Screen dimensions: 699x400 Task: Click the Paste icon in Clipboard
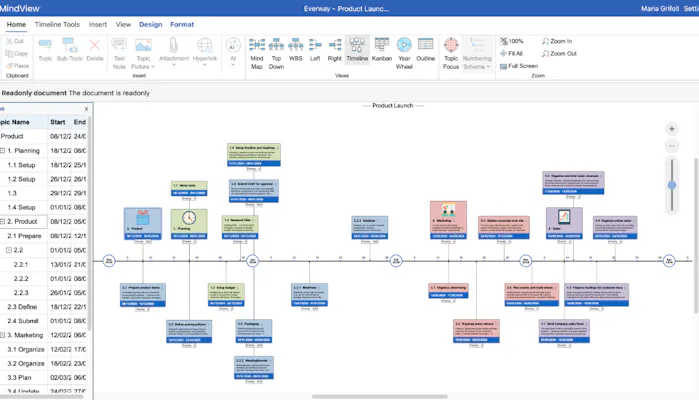pos(17,66)
